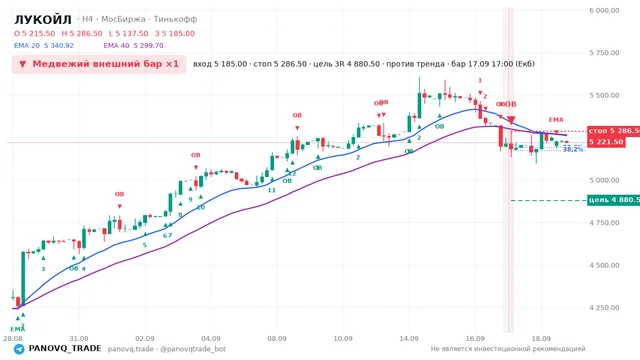The width and height of the screenshot is (640, 360).
Task: Open the @panovqtrade_bot link
Action: coord(193,349)
